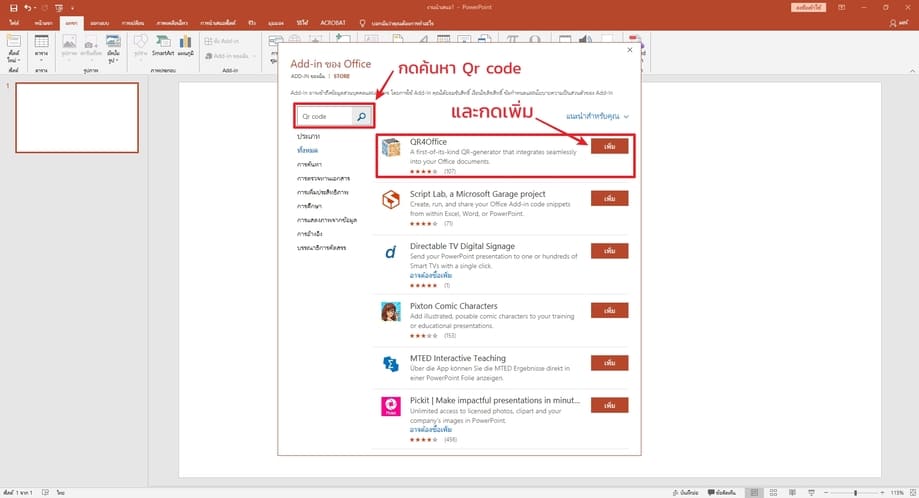
Task: Open the New Slide button in ribbon
Action: 13,49
